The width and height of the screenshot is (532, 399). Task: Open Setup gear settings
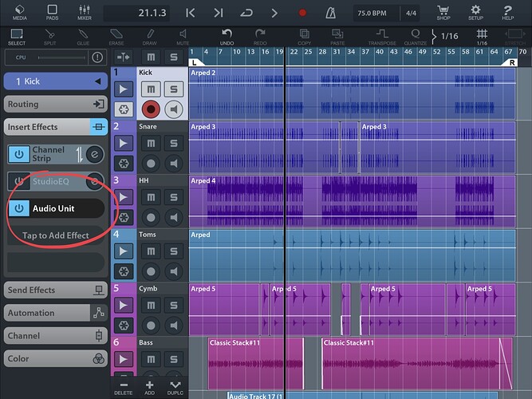pos(475,12)
